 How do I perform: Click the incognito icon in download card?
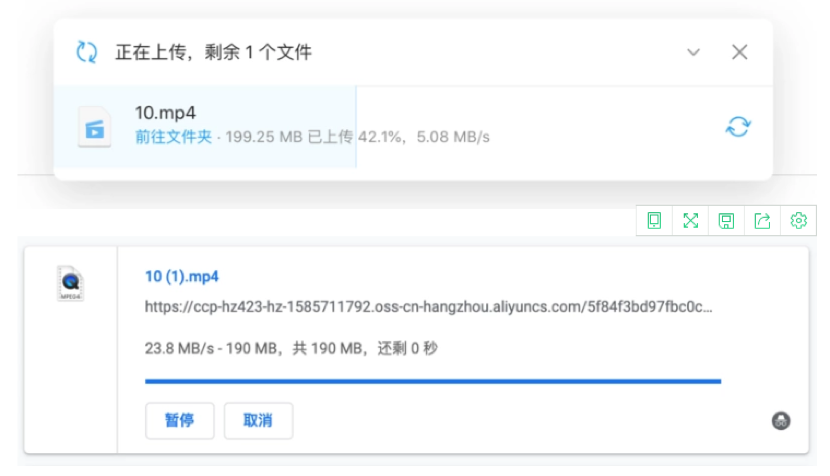click(781, 421)
